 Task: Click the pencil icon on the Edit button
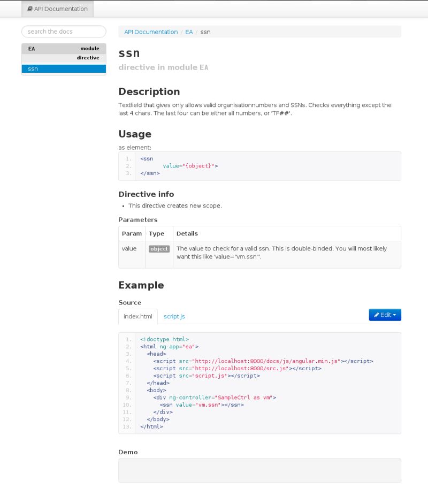[x=377, y=315]
